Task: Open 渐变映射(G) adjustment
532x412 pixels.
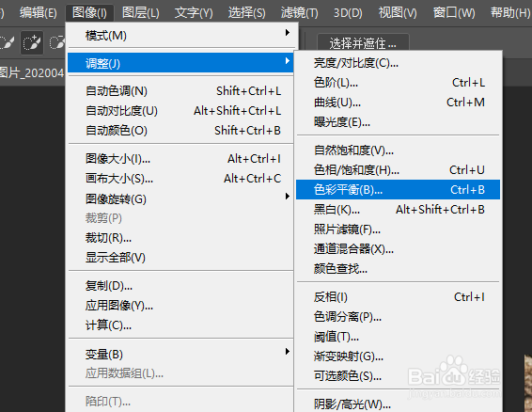Action: 398,356
